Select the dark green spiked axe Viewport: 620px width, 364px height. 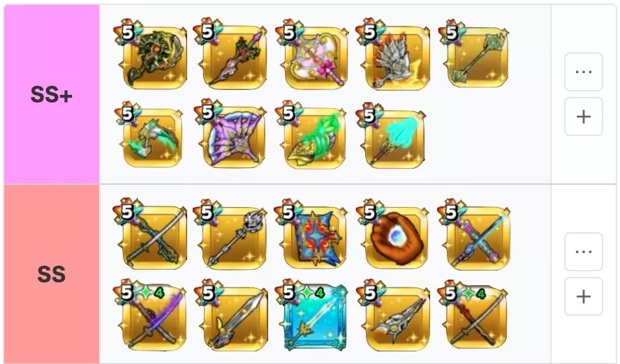[x=152, y=56]
